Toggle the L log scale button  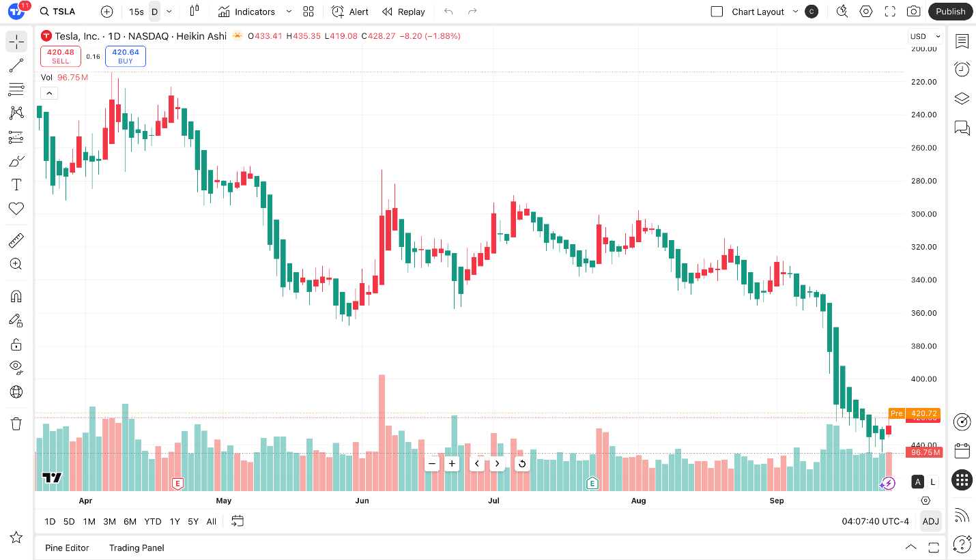pyautogui.click(x=933, y=482)
